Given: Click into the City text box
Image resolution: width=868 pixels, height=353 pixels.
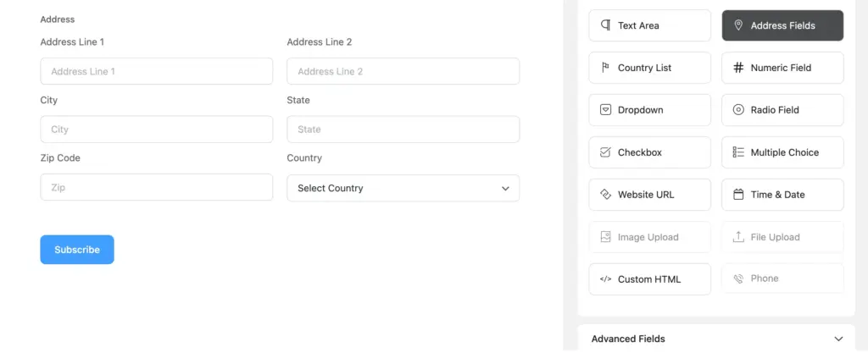Looking at the screenshot, I should [157, 130].
